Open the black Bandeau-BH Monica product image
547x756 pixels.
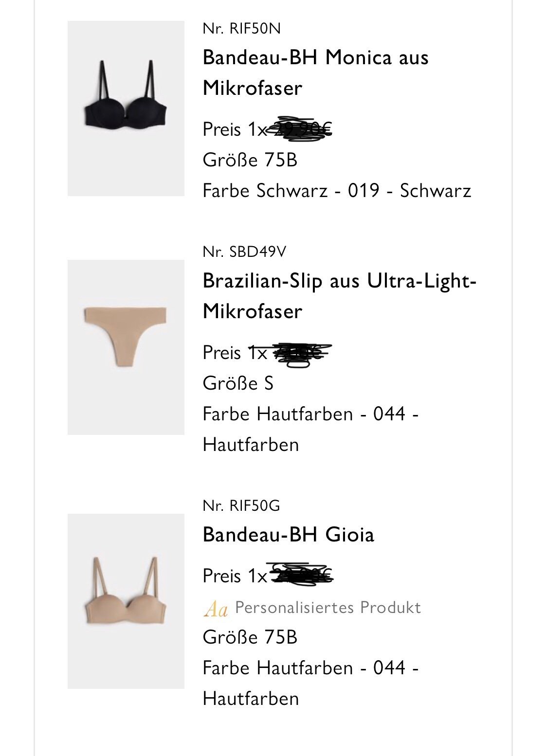126,108
